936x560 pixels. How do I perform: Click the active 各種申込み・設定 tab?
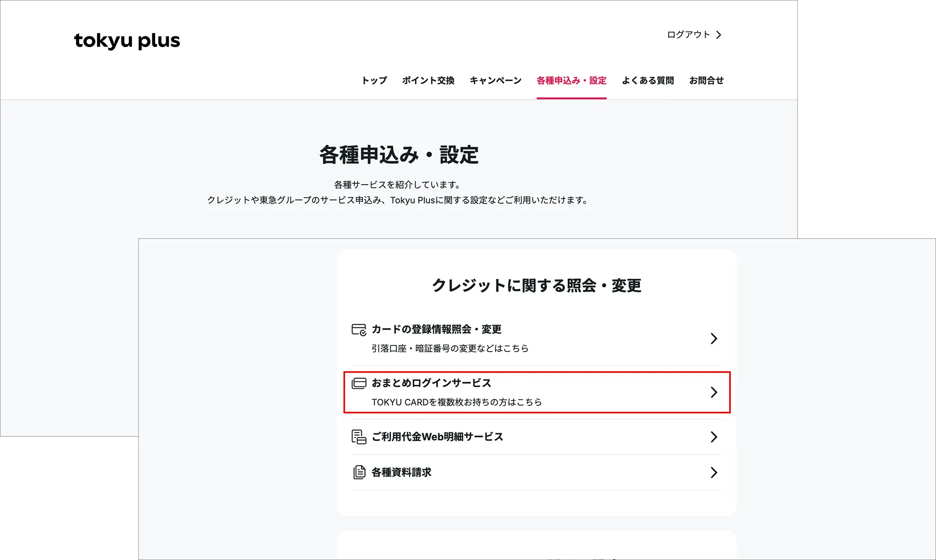(571, 80)
